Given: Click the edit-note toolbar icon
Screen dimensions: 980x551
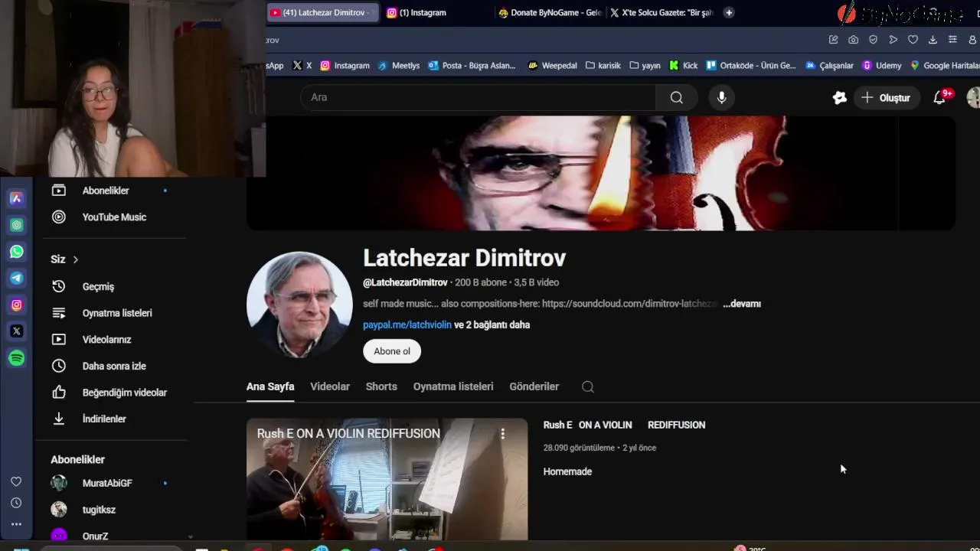Looking at the screenshot, I should pyautogui.click(x=834, y=40).
